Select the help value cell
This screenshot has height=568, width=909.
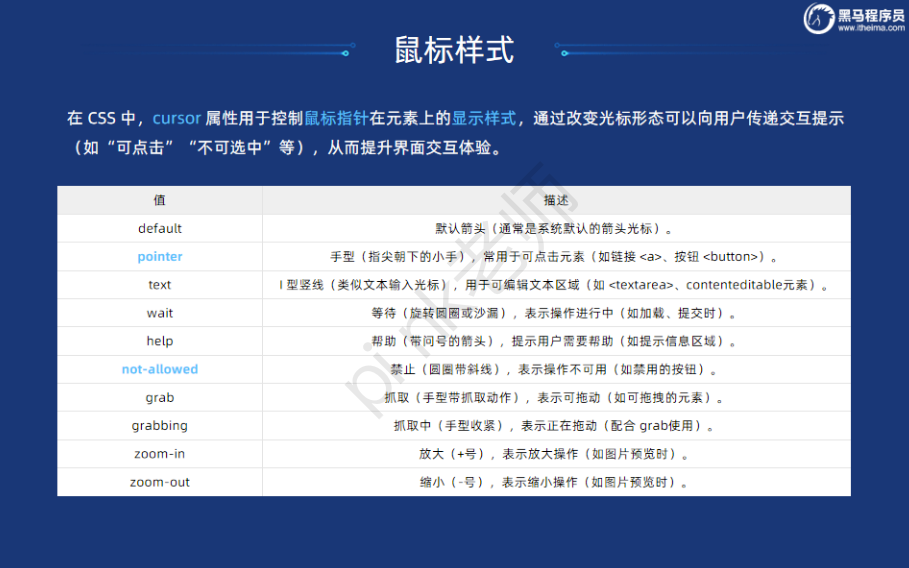coord(159,341)
